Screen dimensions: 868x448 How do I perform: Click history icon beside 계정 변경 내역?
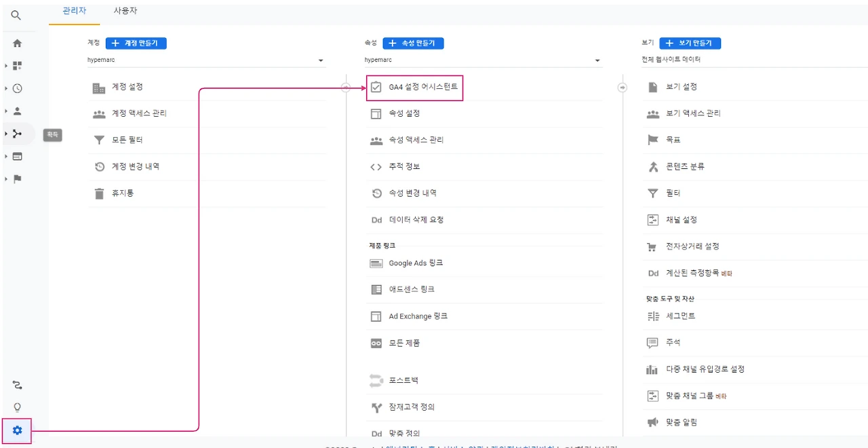(99, 167)
